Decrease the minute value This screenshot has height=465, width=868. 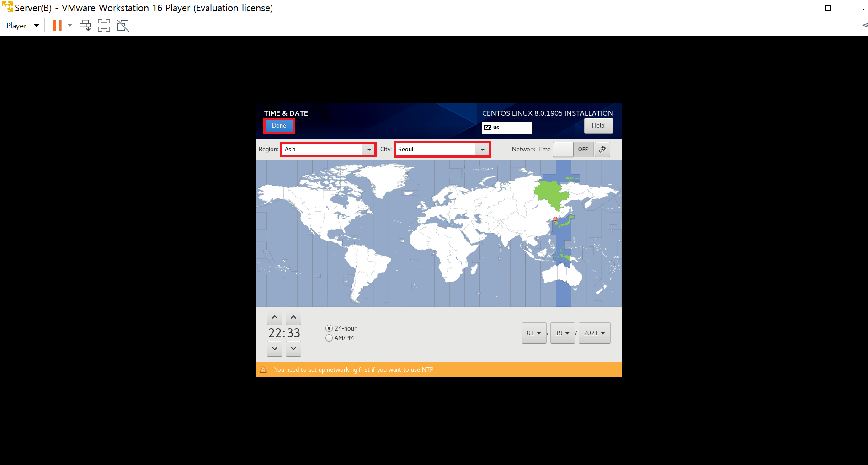(x=293, y=348)
